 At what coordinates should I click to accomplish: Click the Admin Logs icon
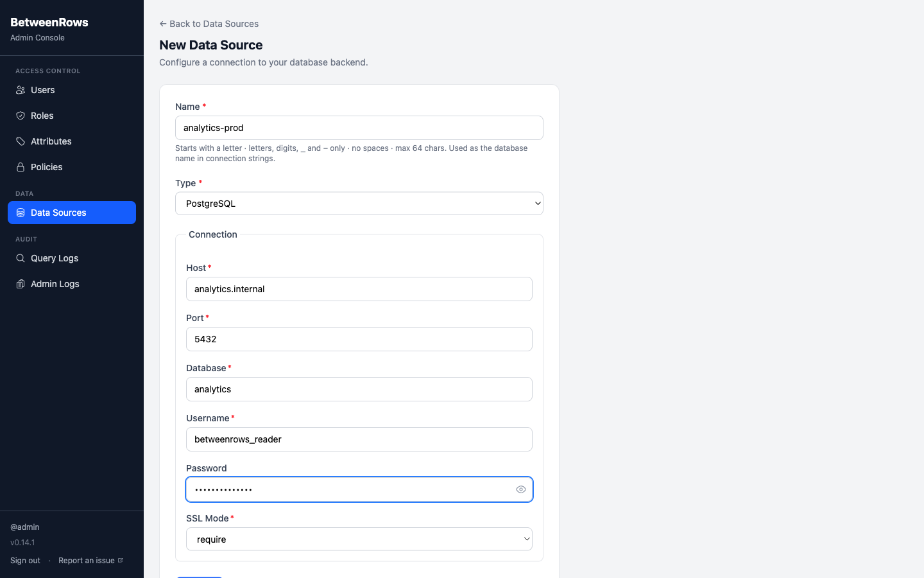21,284
